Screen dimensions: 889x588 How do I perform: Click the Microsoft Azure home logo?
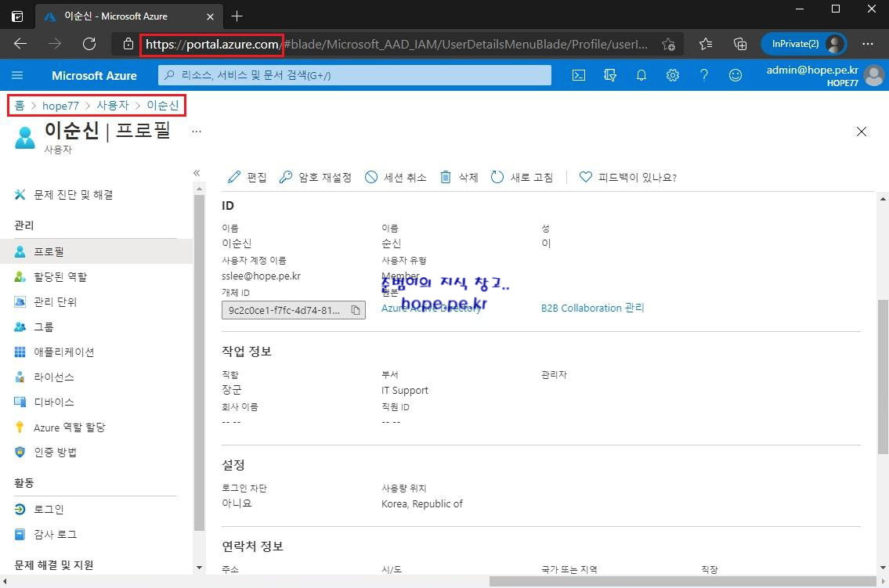click(94, 75)
